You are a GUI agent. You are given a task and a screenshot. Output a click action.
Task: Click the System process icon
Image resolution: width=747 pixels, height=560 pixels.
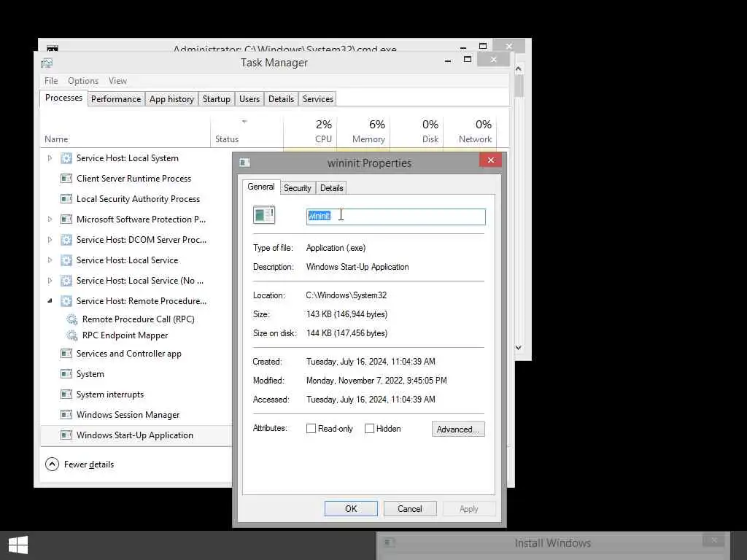(x=66, y=374)
